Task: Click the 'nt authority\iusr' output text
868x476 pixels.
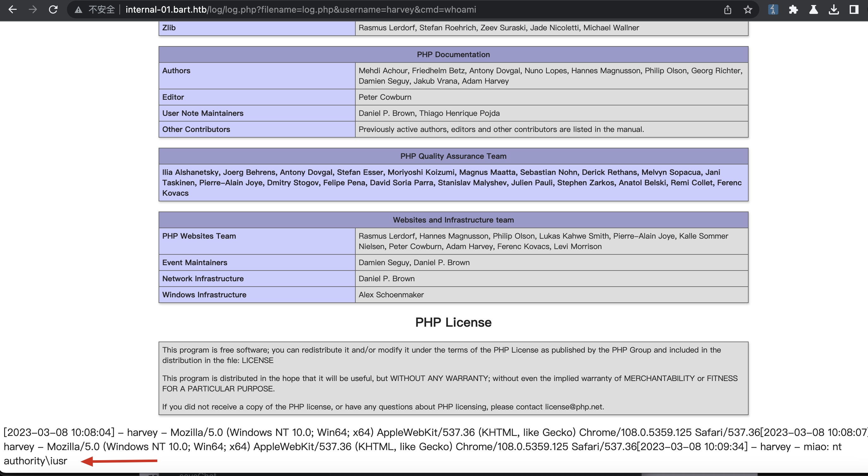Action: pyautogui.click(x=35, y=461)
